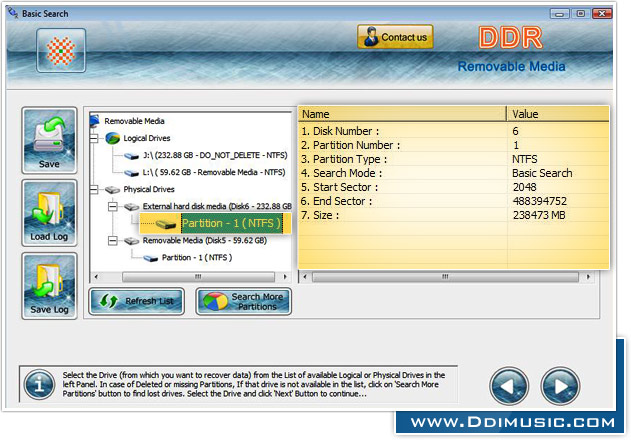Click the drive tree horizontal scrollbar thumb
Viewport: 631px width, 440px height.
[x=198, y=277]
